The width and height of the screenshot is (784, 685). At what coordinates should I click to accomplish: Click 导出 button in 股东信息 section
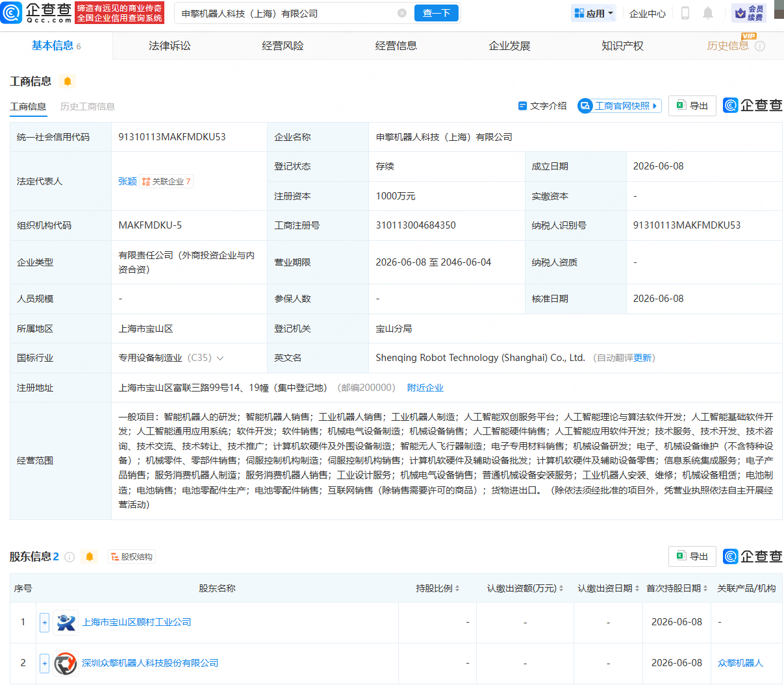click(692, 556)
